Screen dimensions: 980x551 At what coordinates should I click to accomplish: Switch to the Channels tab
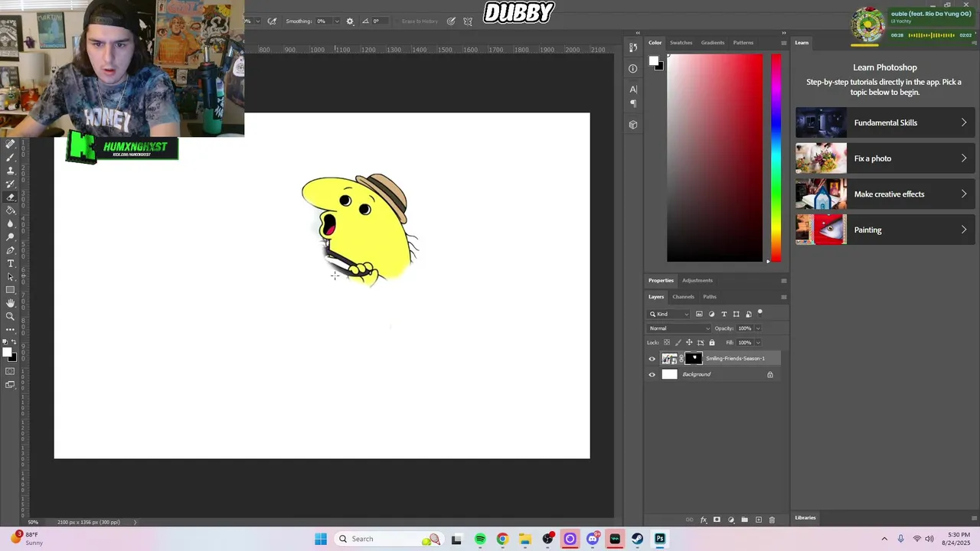tap(683, 297)
